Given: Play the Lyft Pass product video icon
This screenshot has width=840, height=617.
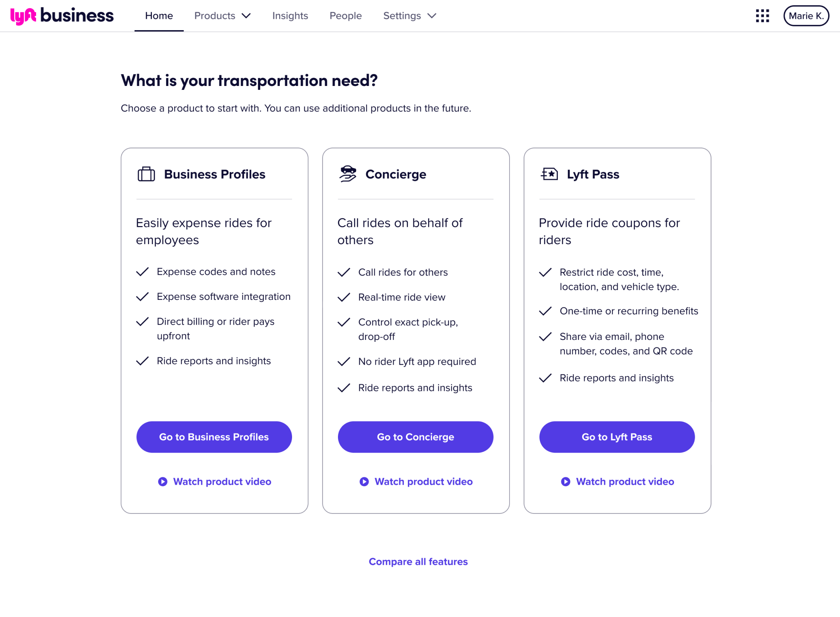Looking at the screenshot, I should click(566, 482).
